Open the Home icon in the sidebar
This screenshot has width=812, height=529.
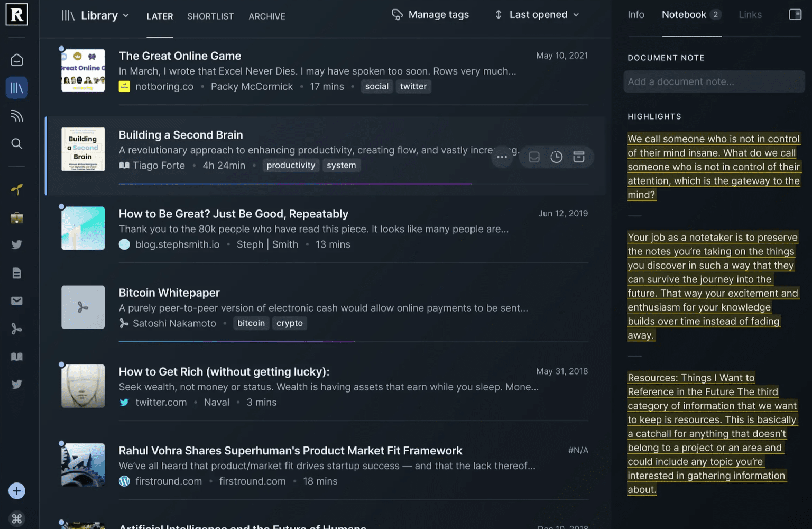click(x=17, y=60)
